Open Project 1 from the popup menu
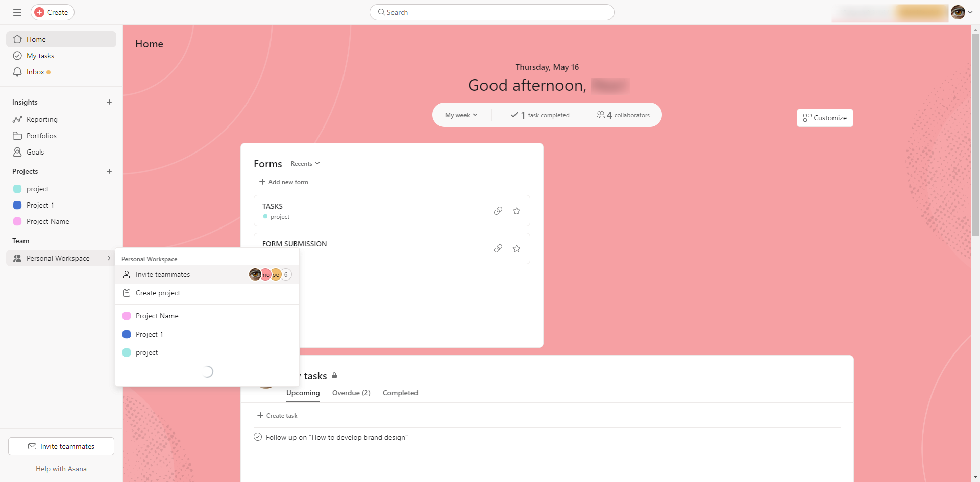This screenshot has height=482, width=980. (x=207, y=334)
